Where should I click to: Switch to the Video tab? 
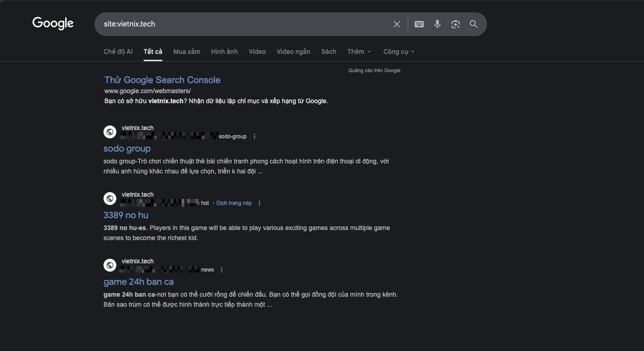click(x=257, y=52)
